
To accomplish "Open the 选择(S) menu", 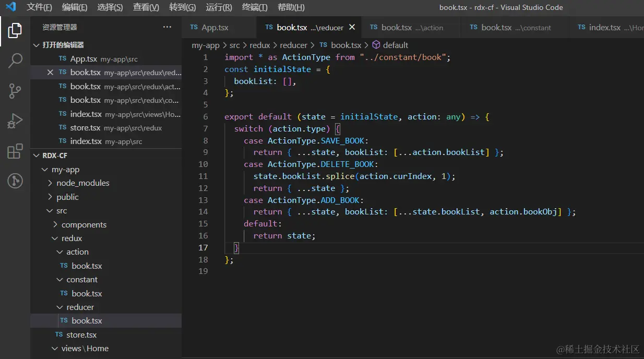I will tap(110, 7).
